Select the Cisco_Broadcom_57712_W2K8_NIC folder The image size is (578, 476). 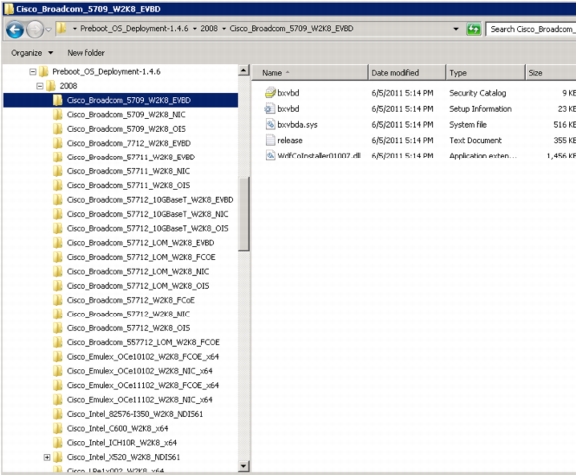point(128,314)
